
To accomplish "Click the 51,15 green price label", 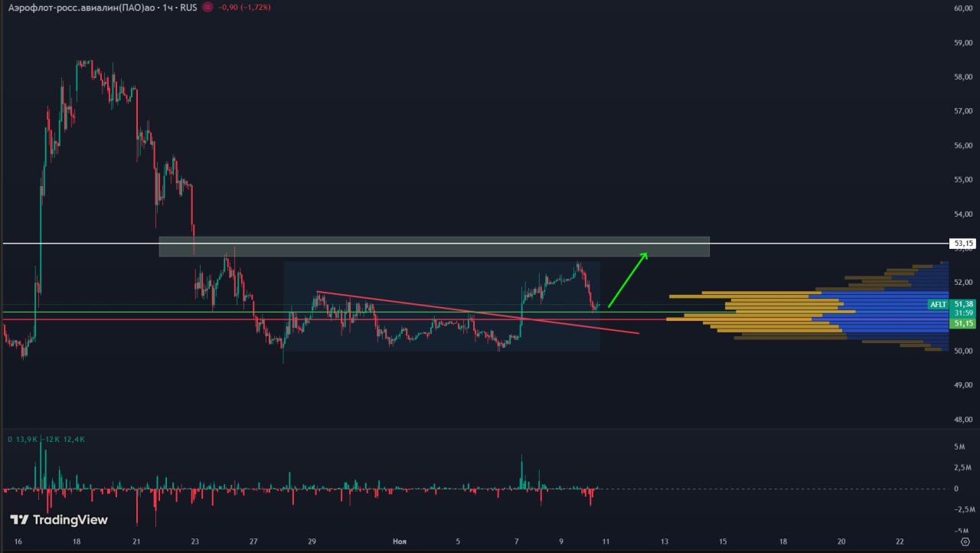I will click(964, 324).
